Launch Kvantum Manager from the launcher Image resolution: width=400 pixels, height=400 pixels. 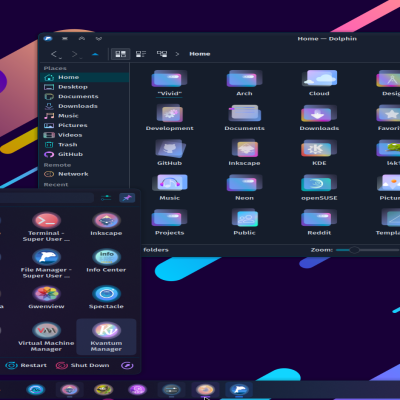pos(106,337)
